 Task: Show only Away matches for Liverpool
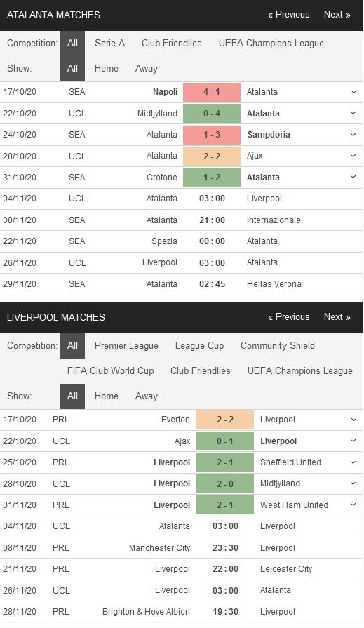point(147,396)
